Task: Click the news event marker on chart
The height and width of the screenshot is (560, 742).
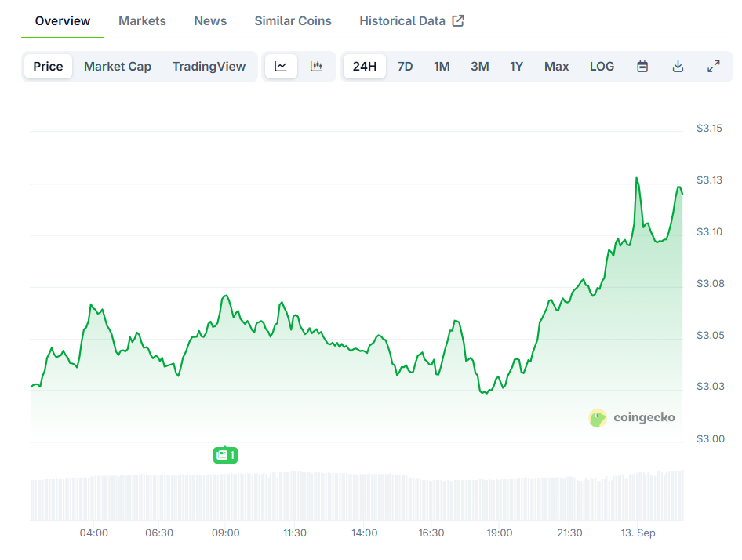Action: point(225,455)
